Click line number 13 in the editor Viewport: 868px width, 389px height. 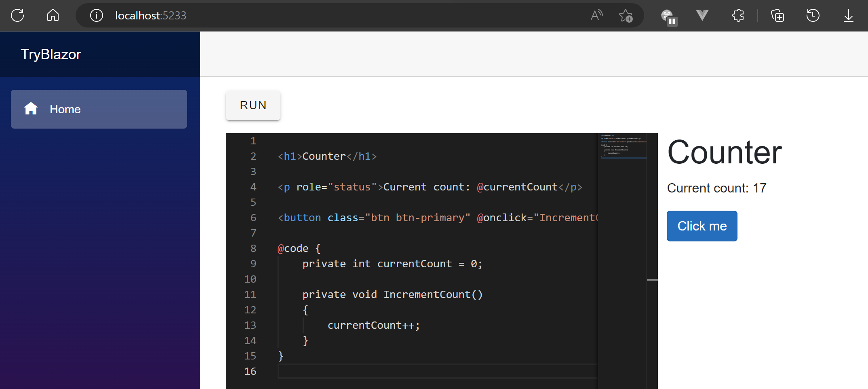251,325
